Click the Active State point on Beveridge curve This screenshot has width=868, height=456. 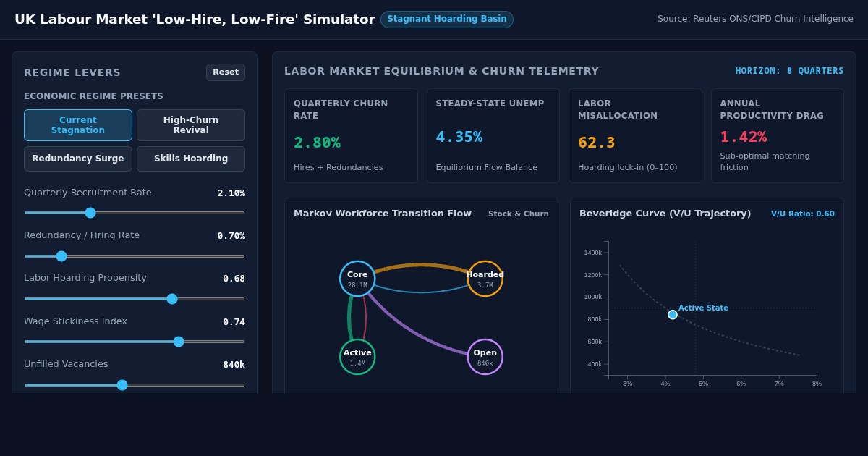tap(673, 315)
